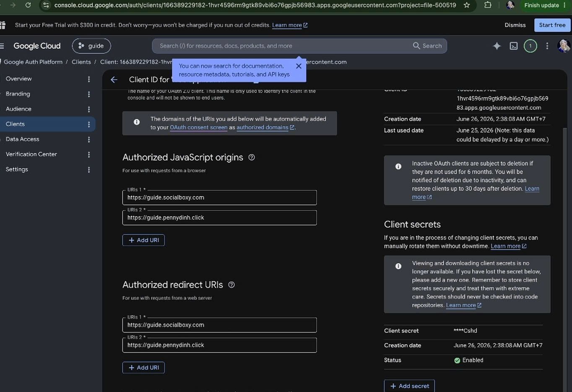Edit redirect URIs 2 field
Image resolution: width=572 pixels, height=392 pixels.
219,345
